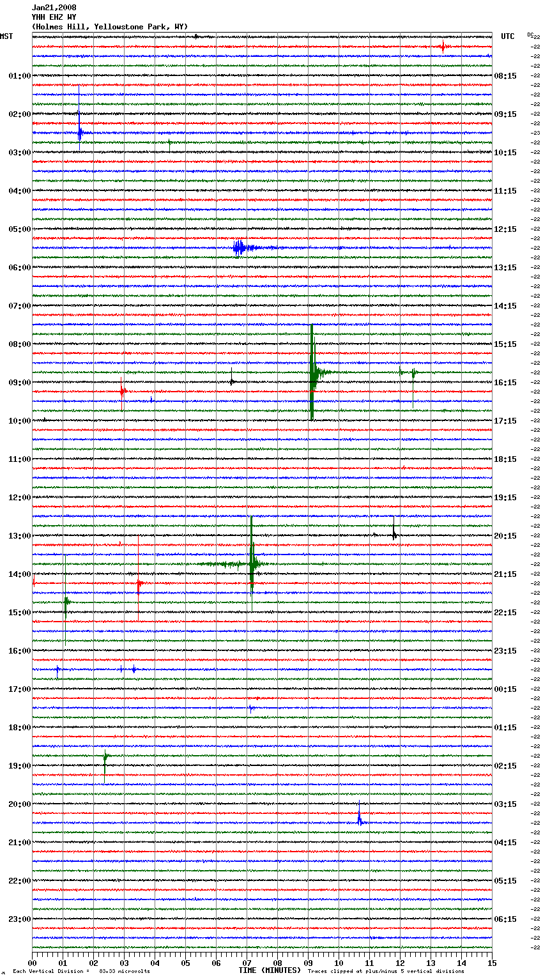543x980 pixels.
Task: Select the "06:00" MST time label
Action: 20,268
